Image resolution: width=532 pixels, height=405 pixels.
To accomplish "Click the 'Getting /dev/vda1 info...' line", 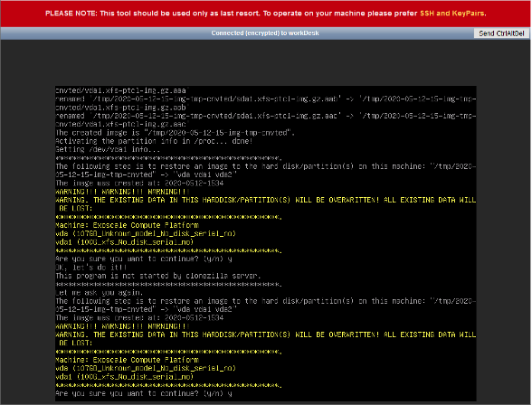I will coord(108,149).
